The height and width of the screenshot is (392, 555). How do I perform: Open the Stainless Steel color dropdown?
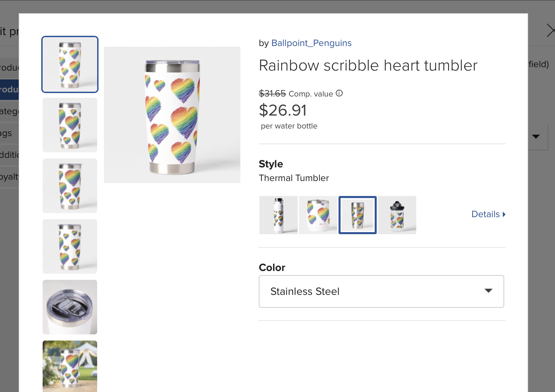coord(381,291)
